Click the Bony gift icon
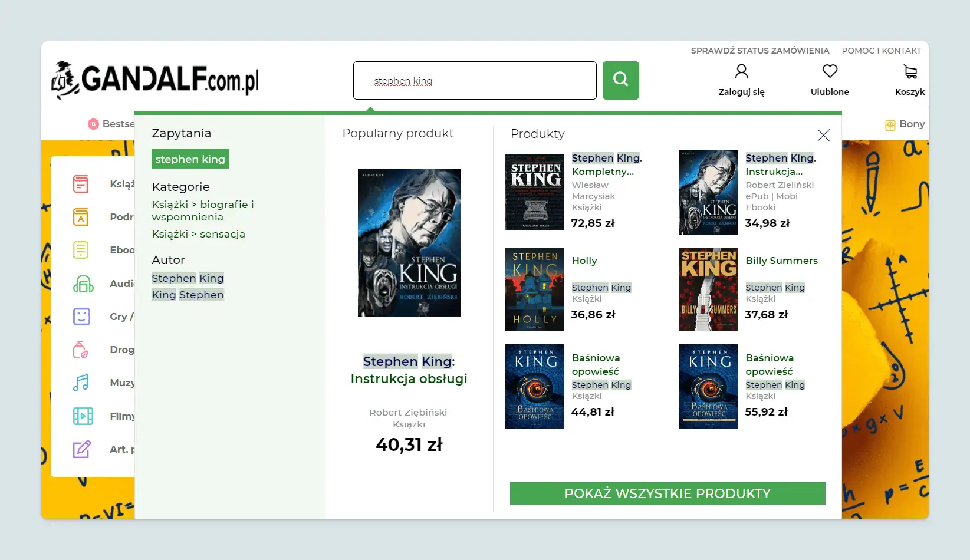 [890, 124]
